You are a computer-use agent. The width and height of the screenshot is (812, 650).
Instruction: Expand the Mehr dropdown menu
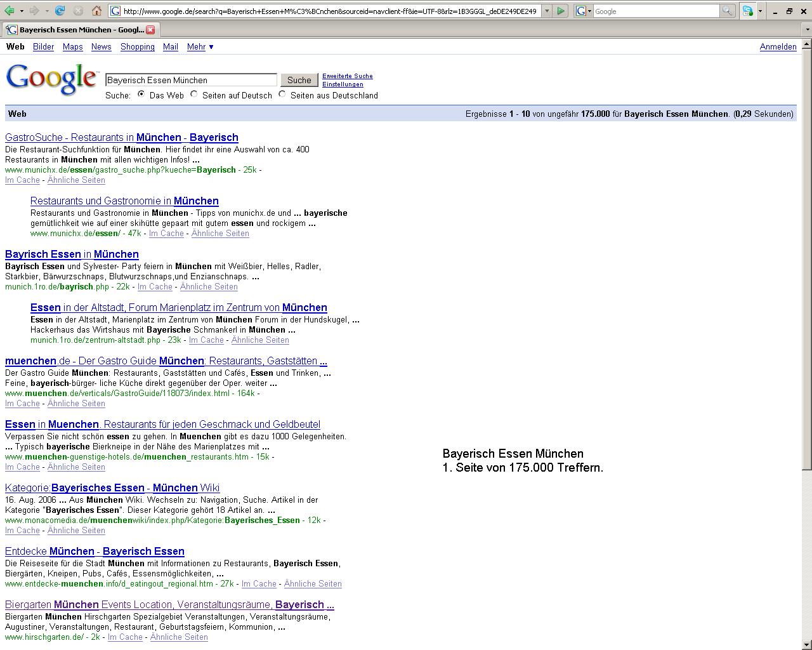pos(200,47)
